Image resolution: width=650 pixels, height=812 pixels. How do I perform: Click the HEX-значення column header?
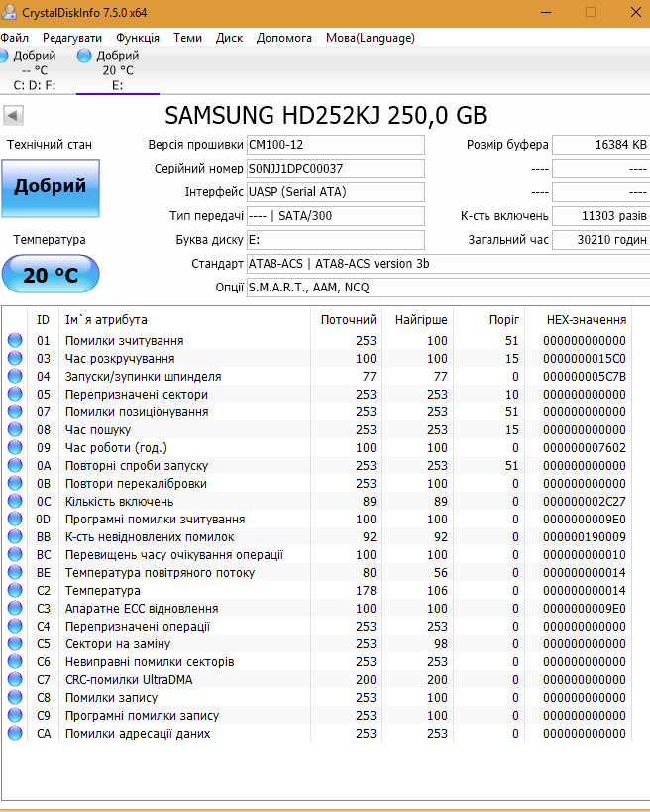click(578, 320)
